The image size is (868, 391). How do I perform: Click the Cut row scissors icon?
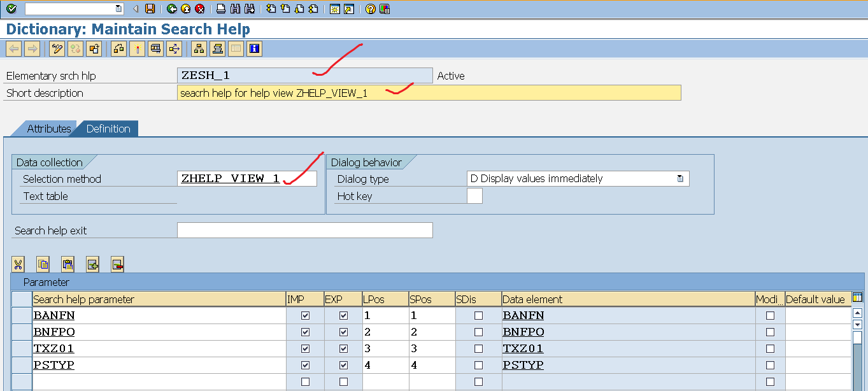click(x=18, y=264)
